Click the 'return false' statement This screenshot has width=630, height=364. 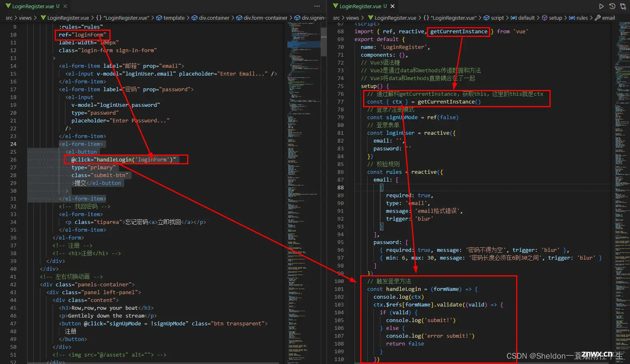coord(405,344)
